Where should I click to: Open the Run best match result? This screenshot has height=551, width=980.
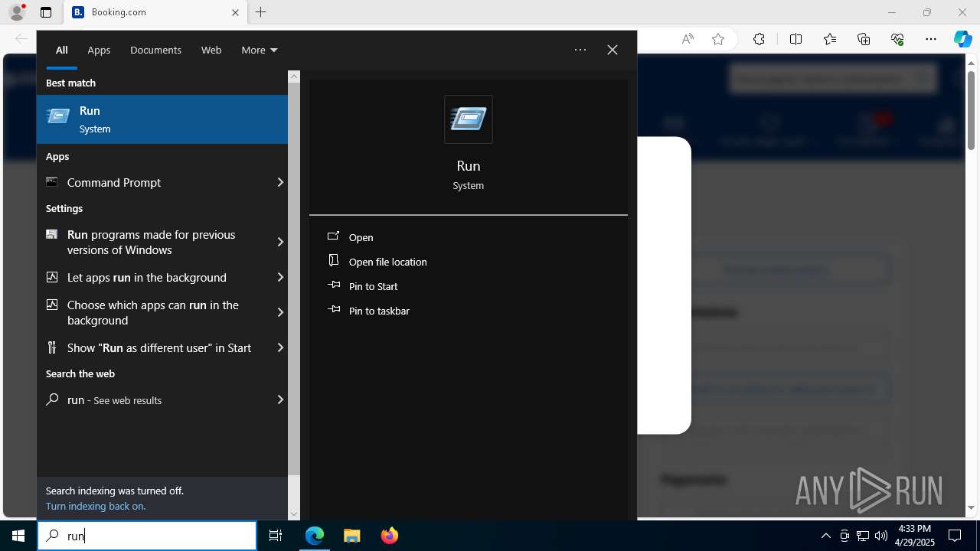(x=162, y=119)
